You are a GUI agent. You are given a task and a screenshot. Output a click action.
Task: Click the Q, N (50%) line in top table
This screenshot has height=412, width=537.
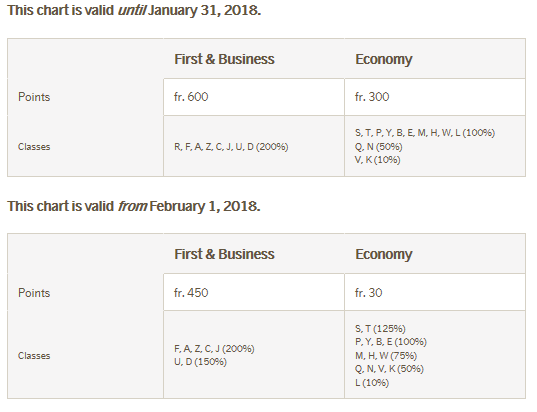378,147
